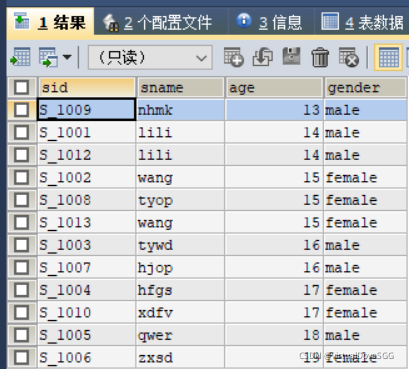Click the cancel changes icon
Screen dimensions: 409x369
pos(349,57)
